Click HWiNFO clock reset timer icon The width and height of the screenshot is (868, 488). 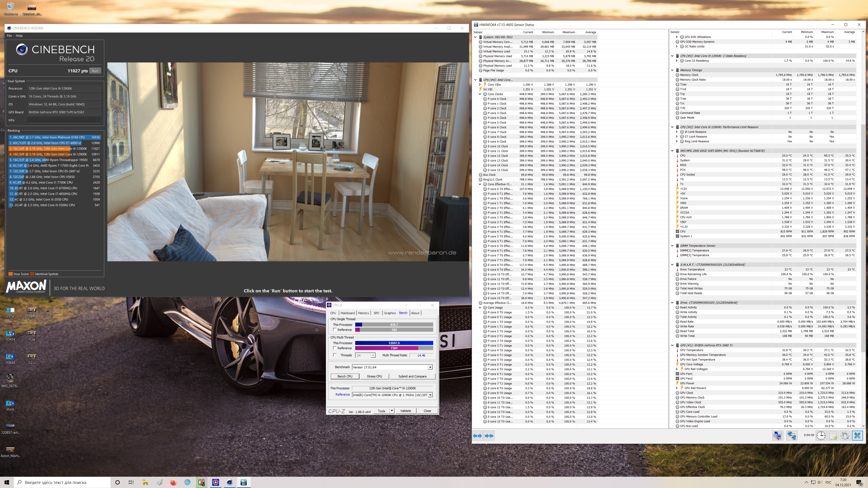[x=821, y=436]
